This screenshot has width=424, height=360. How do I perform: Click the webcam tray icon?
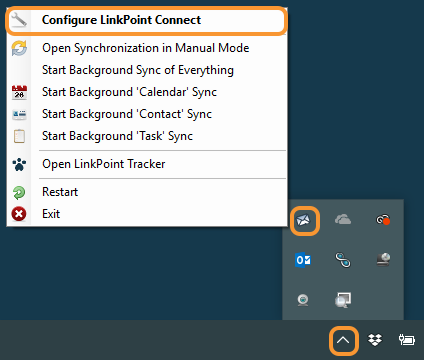[x=303, y=300]
